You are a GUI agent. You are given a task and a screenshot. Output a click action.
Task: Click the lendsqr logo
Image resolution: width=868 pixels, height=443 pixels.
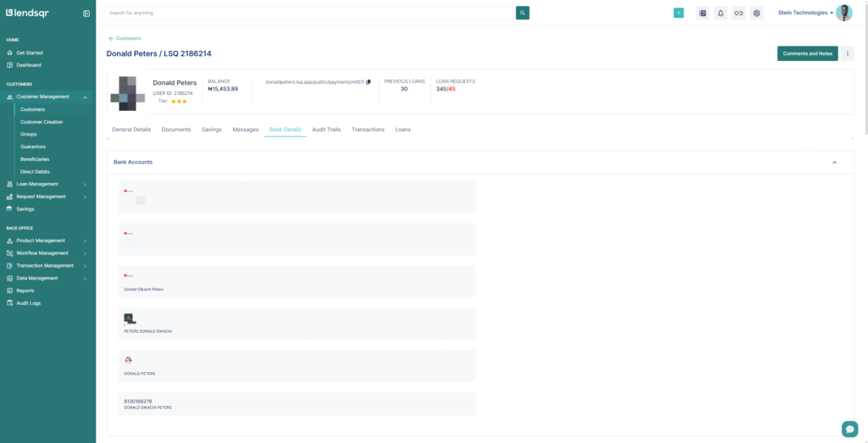(27, 13)
